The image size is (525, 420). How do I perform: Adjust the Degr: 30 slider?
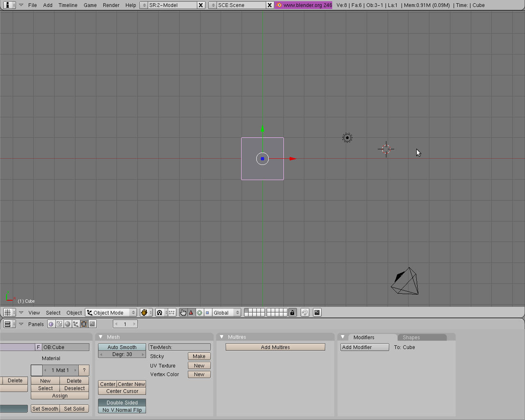(x=122, y=354)
